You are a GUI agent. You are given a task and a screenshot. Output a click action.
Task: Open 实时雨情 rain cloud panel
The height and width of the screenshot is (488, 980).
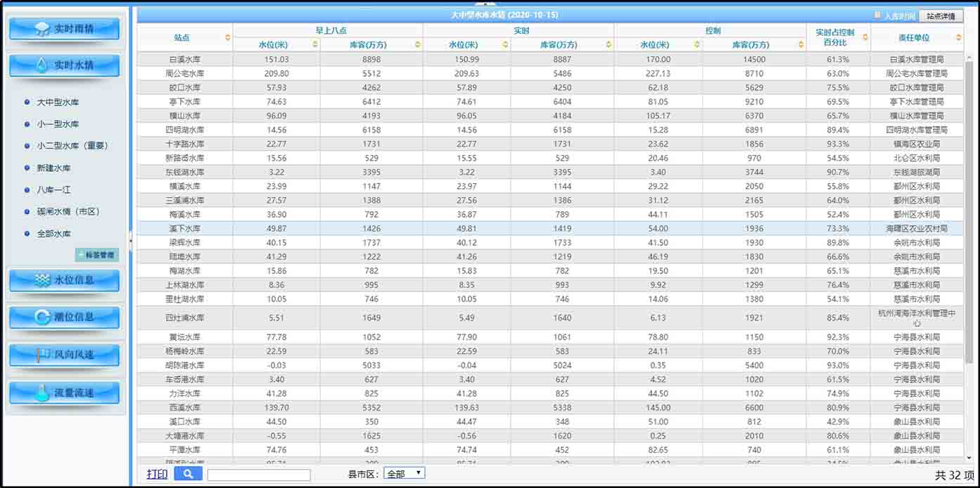[64, 29]
